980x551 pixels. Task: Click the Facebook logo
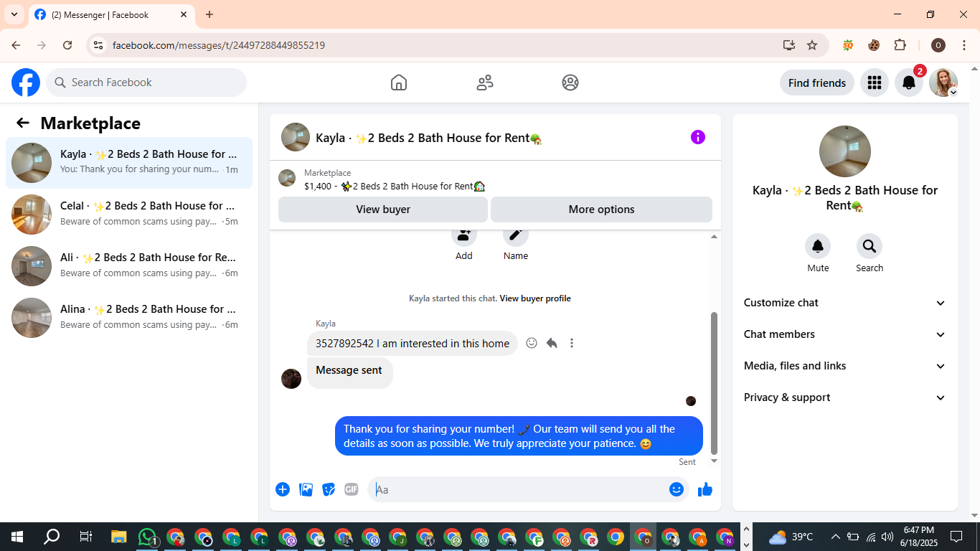point(26,83)
